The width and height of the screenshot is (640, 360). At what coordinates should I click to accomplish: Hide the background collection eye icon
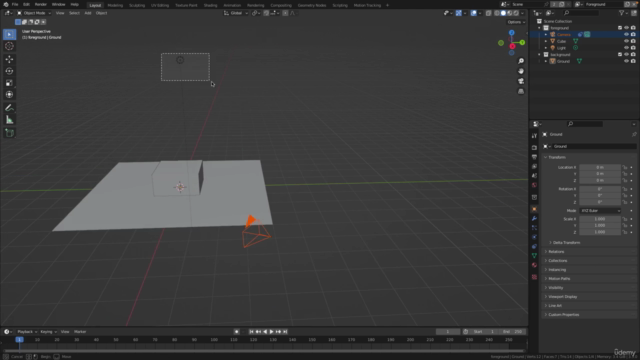click(x=626, y=54)
